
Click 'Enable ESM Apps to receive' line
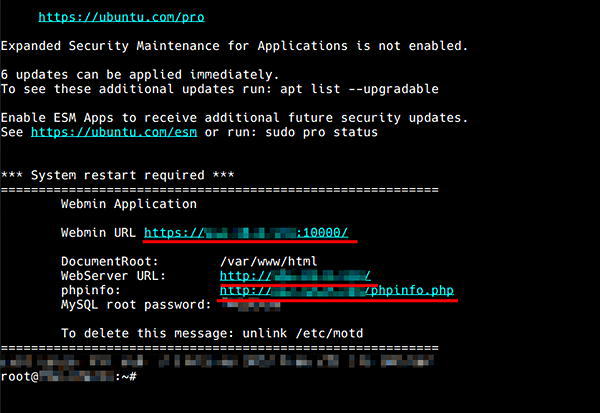pos(234,118)
